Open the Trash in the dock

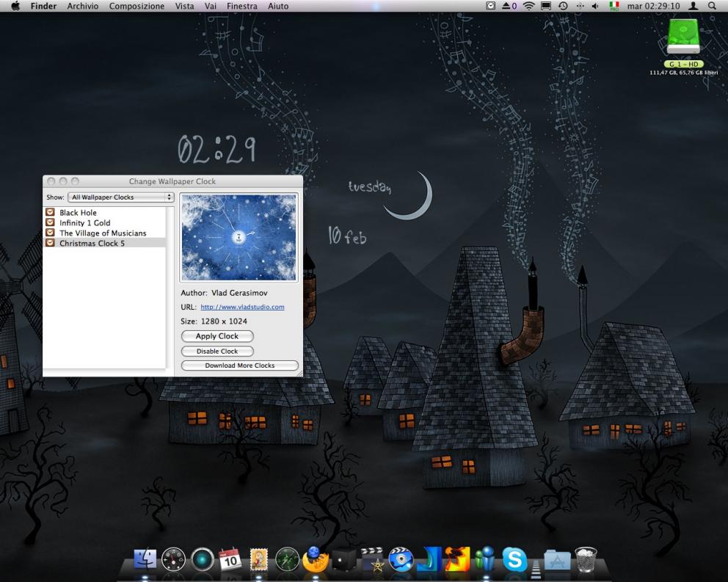tap(586, 559)
